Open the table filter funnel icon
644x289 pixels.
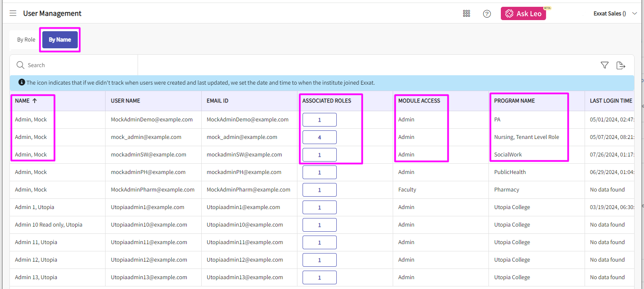[604, 65]
